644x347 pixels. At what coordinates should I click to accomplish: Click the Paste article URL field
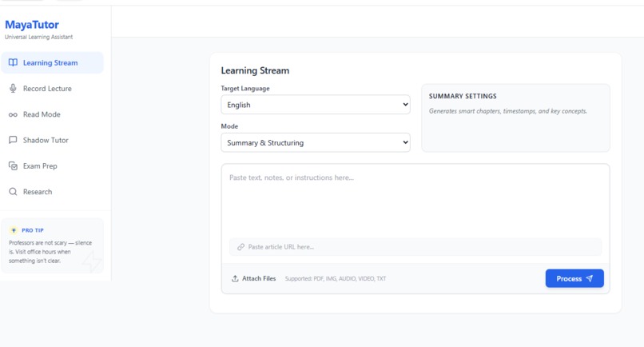click(415, 247)
